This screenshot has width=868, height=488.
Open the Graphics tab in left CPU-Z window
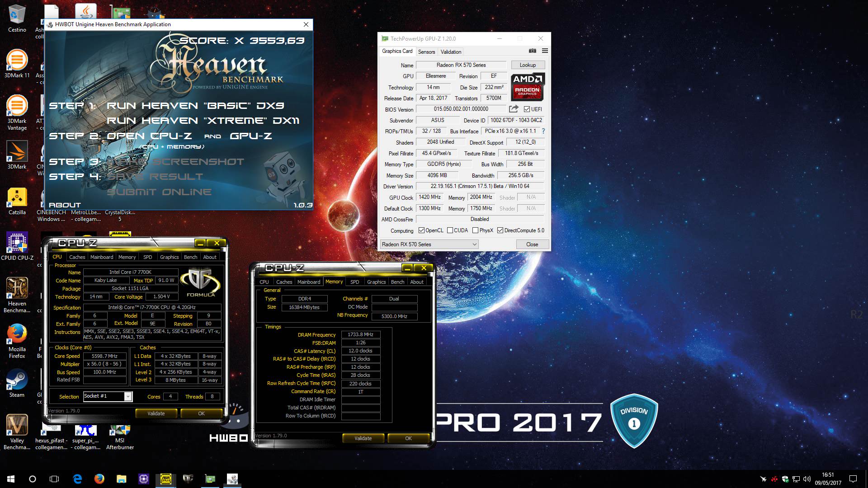tap(169, 257)
